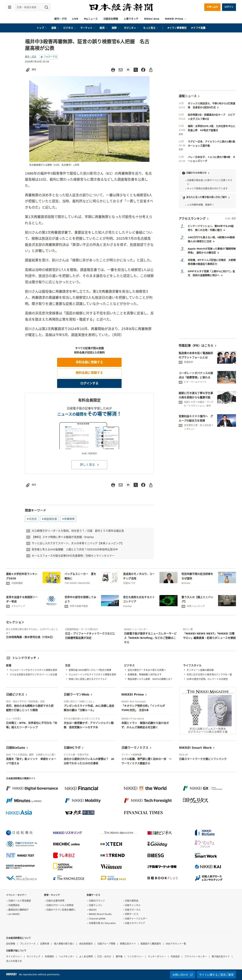Click the magnifier search icon
The width and height of the screenshot is (242, 980).
point(46,7)
